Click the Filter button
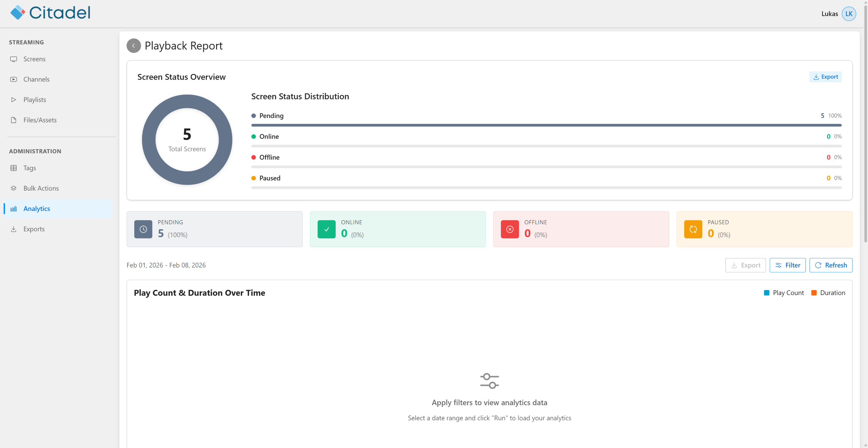 (x=787, y=265)
